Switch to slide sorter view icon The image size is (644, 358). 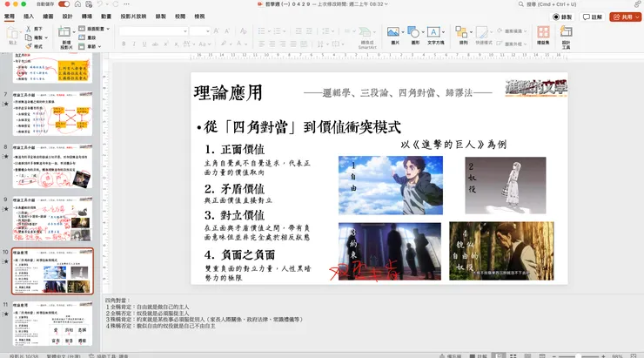pos(513,355)
